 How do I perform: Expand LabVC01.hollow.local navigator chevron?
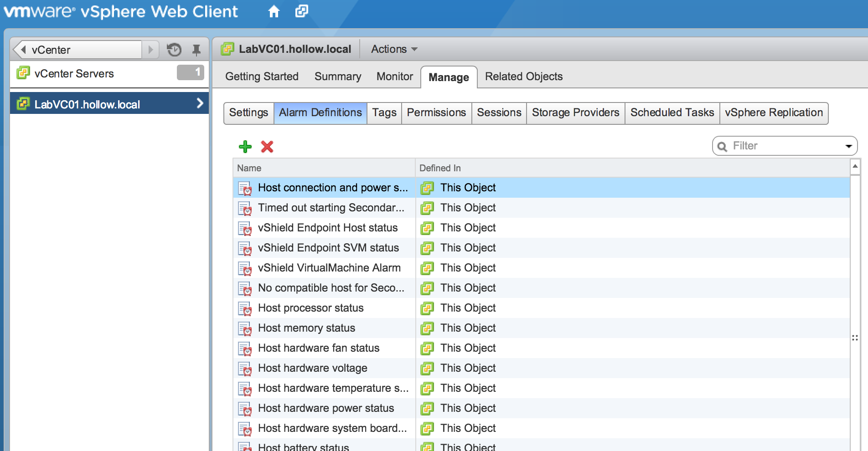point(200,104)
